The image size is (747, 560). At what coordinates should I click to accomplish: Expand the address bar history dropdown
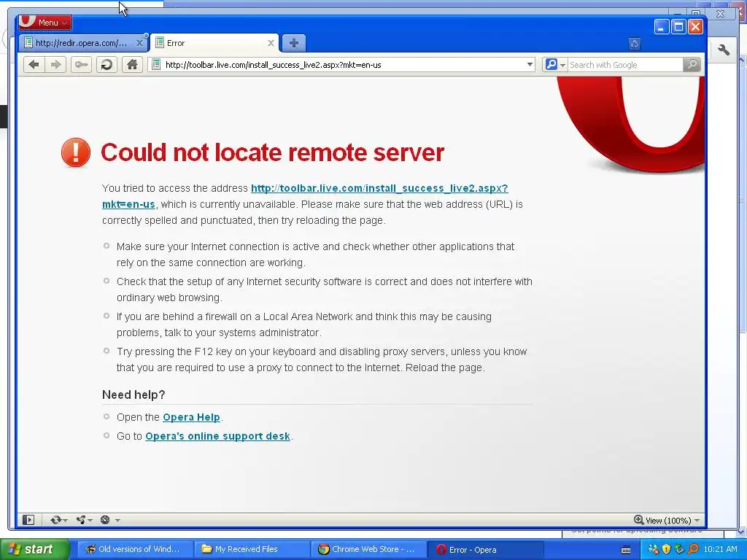tap(530, 64)
